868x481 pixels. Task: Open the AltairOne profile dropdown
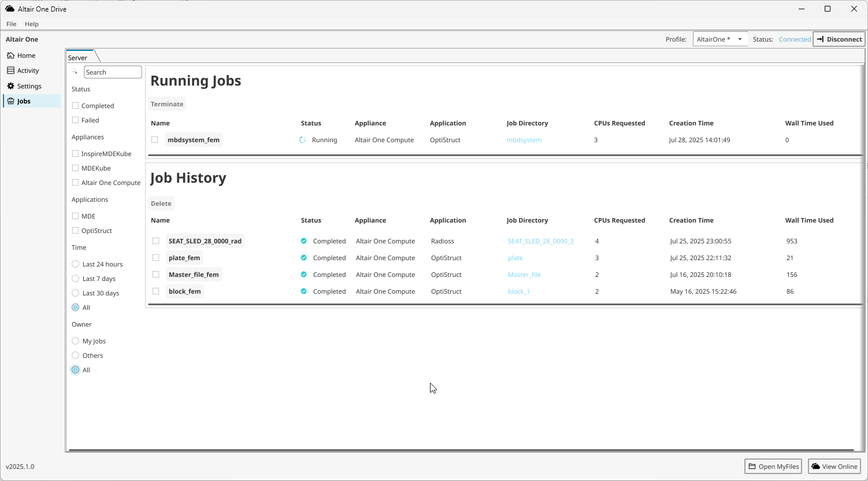click(x=719, y=39)
